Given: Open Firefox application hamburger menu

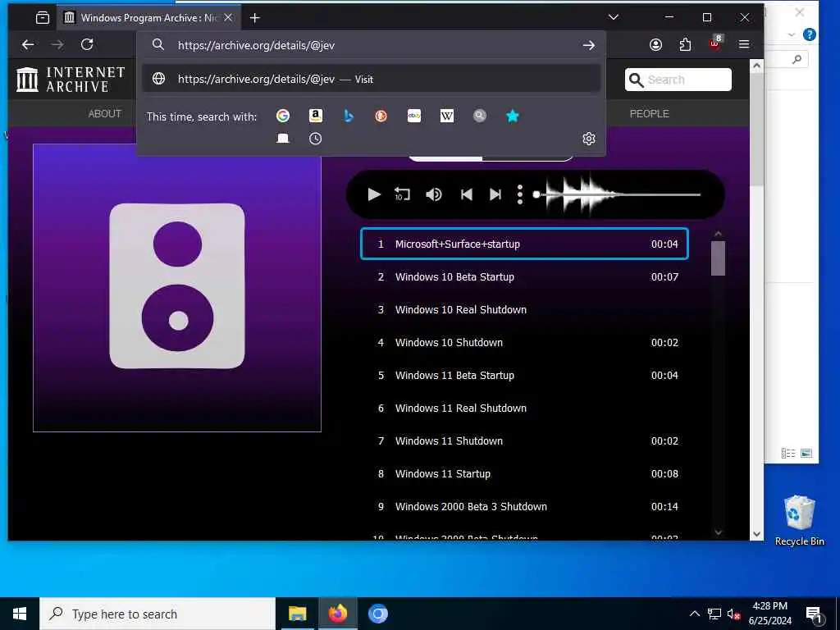Looking at the screenshot, I should pos(744,44).
